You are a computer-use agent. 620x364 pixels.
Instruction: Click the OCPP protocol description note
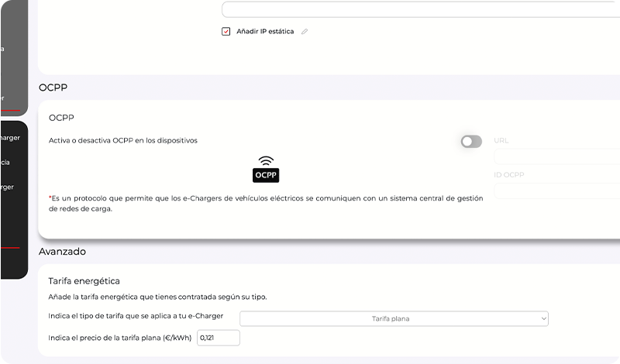coord(265,203)
